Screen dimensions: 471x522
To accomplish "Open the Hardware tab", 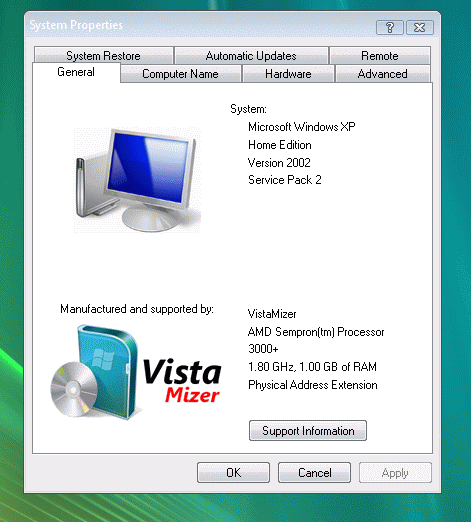I will click(288, 74).
